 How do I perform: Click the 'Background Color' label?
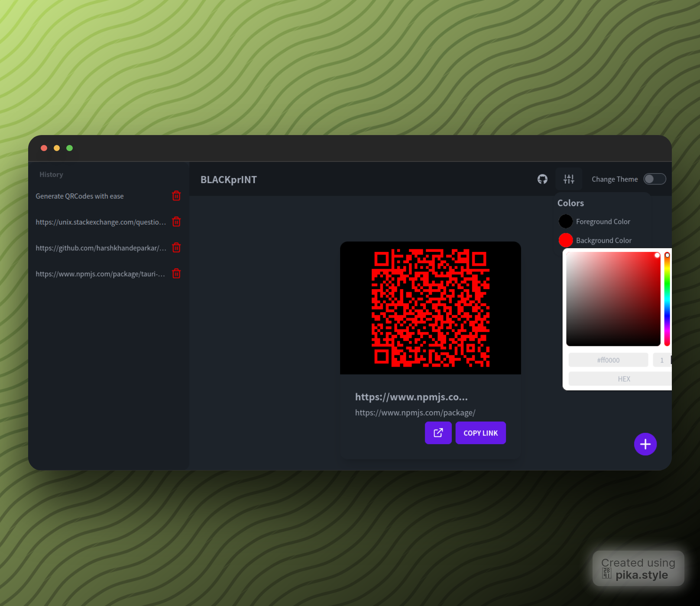click(604, 240)
